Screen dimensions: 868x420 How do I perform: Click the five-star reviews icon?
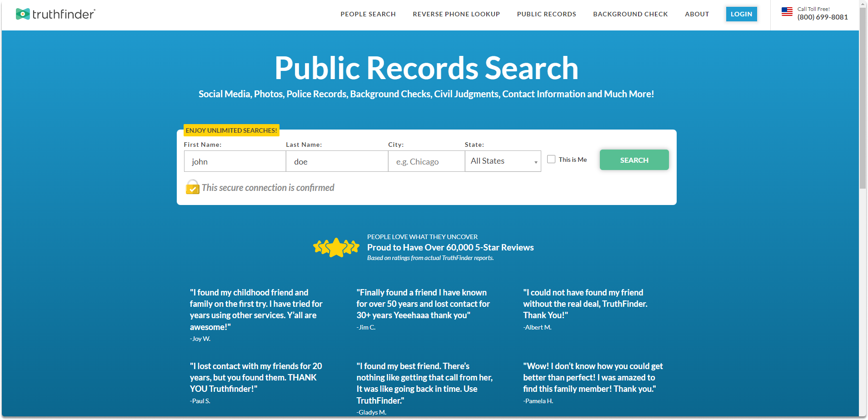point(336,248)
